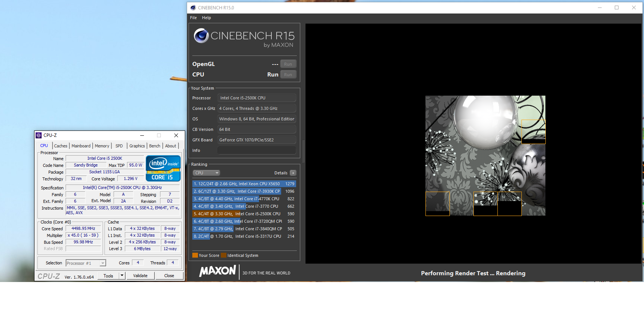Open the Help menu in Cinebench

pos(207,18)
